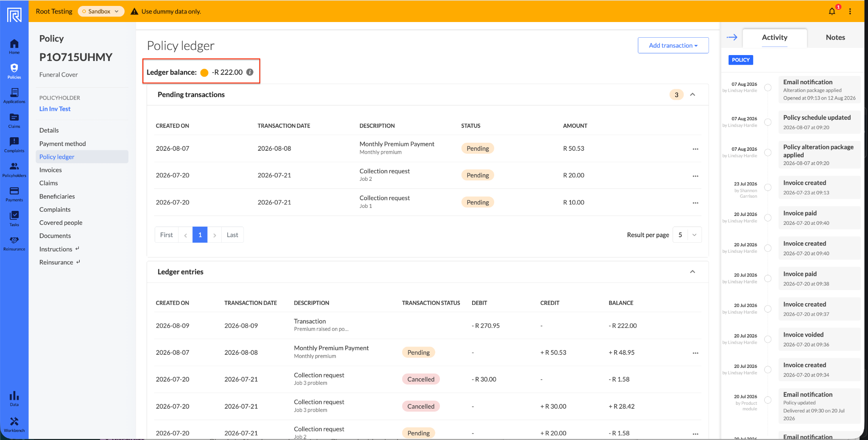Open actions for pending Job 1 request
Image resolution: width=868 pixels, height=440 pixels.
(x=696, y=203)
